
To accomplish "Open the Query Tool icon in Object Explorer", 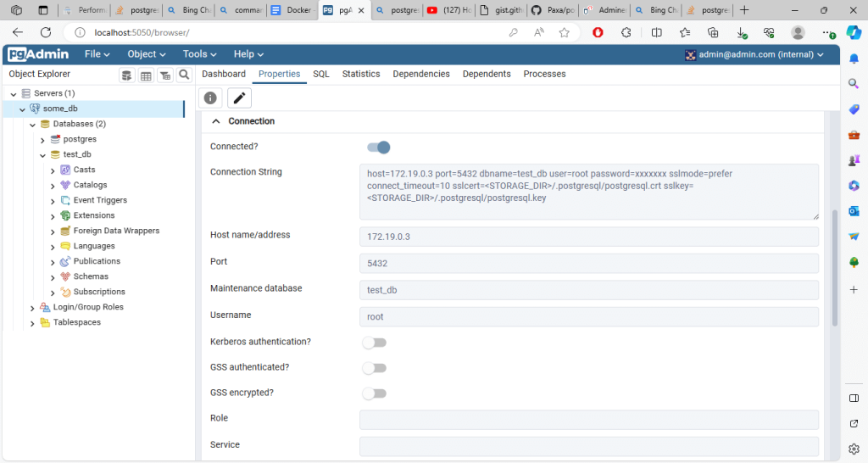I will 127,75.
